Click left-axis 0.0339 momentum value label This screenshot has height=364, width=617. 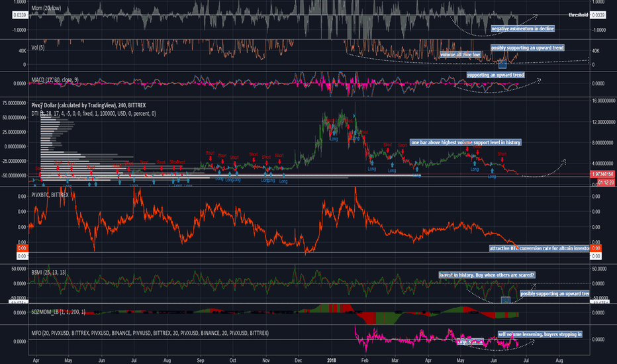coord(20,15)
